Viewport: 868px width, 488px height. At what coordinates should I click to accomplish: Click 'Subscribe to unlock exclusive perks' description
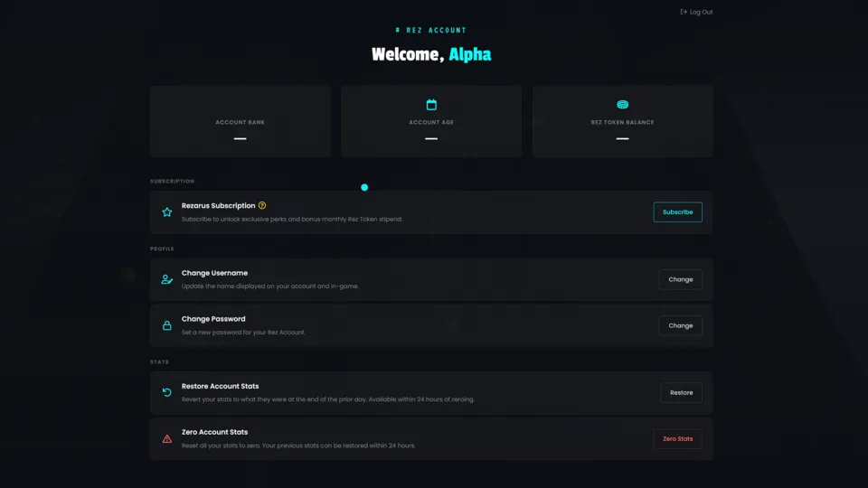292,219
